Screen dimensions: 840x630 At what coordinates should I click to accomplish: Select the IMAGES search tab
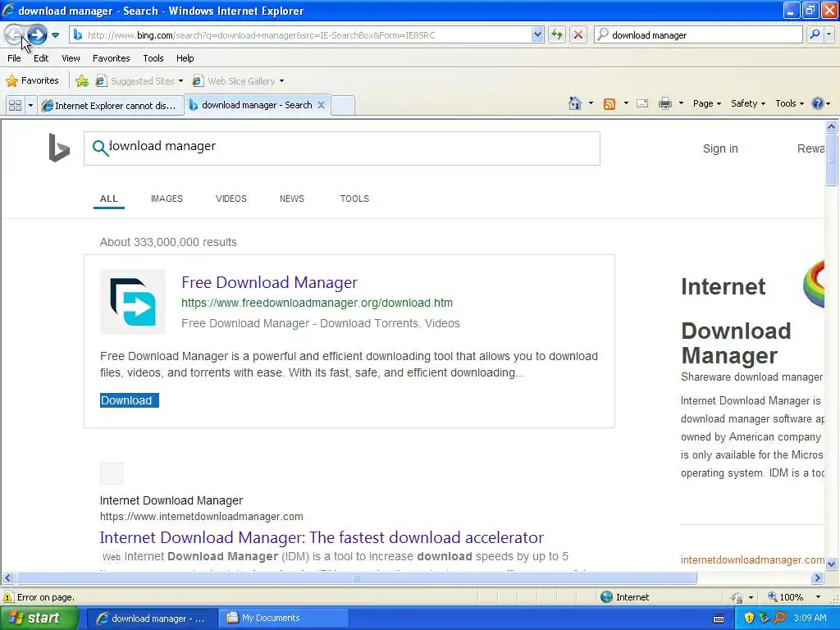point(167,199)
